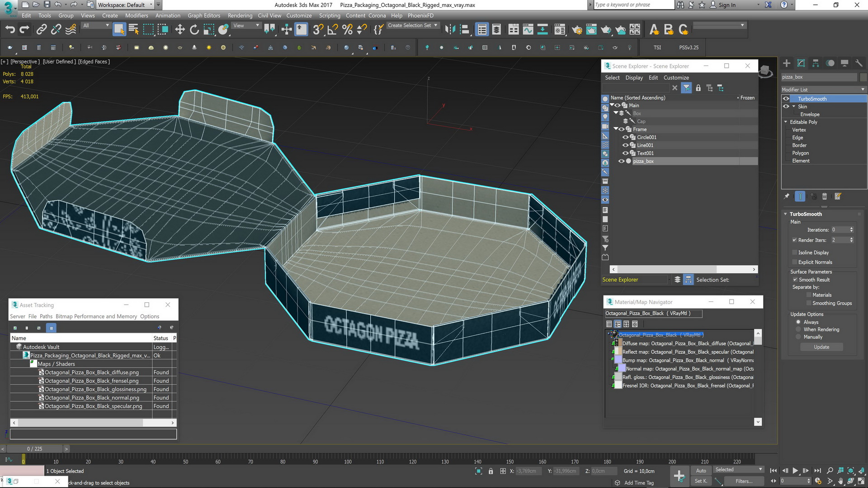Image resolution: width=868 pixels, height=488 pixels.
Task: Open the Graph Editors menu
Action: pos(204,15)
